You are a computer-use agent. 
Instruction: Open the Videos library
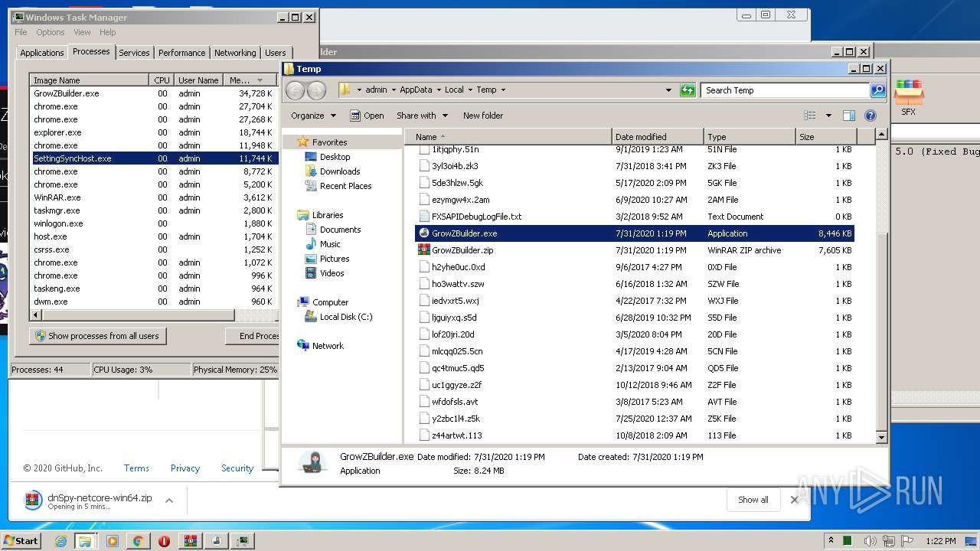pos(332,273)
